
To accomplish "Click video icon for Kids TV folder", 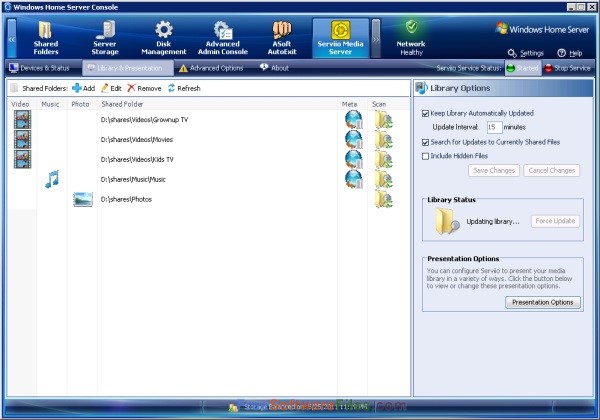I will (22, 159).
